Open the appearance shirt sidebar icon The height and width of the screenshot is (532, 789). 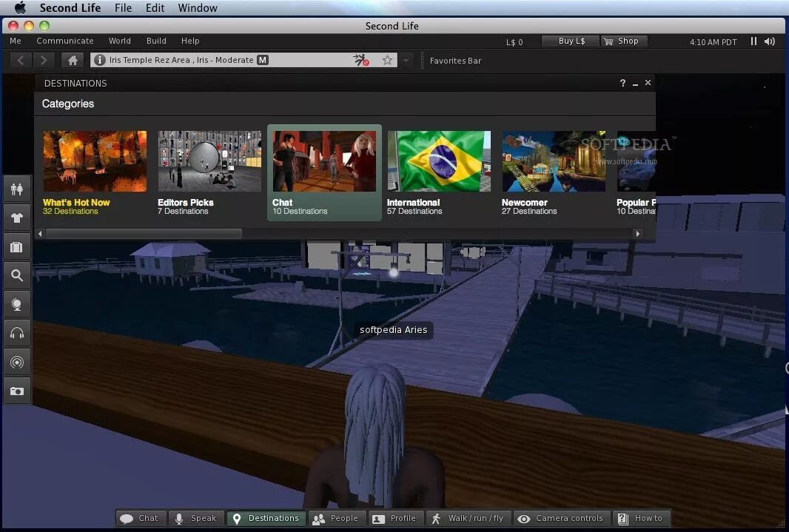tap(17, 218)
